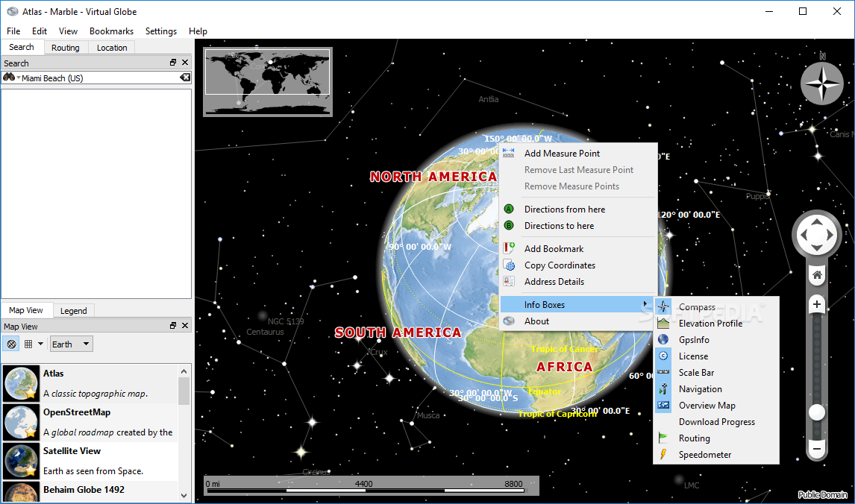Select the Satellite View theme thumbnail

pos(22,461)
